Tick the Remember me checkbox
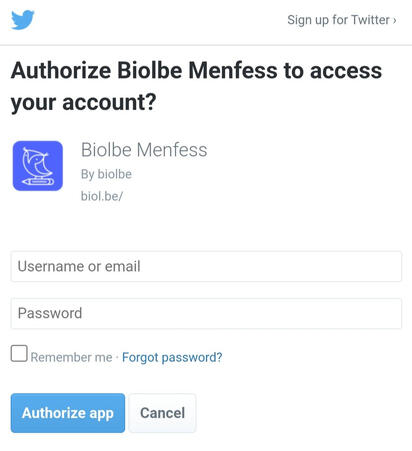The width and height of the screenshot is (412, 451). pyautogui.click(x=19, y=353)
